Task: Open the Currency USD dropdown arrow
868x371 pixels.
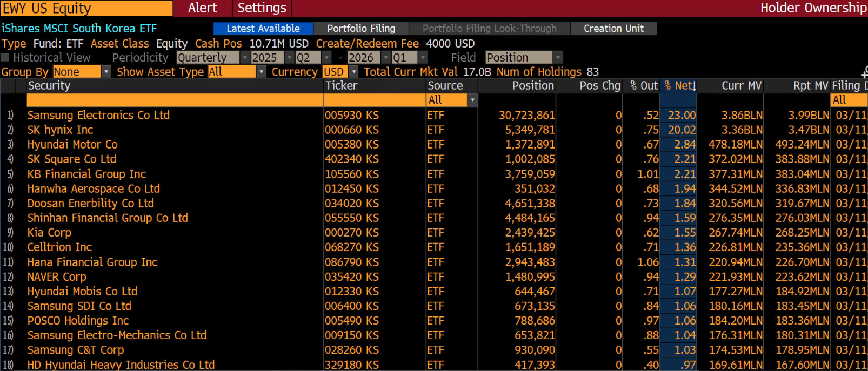Action: click(354, 72)
